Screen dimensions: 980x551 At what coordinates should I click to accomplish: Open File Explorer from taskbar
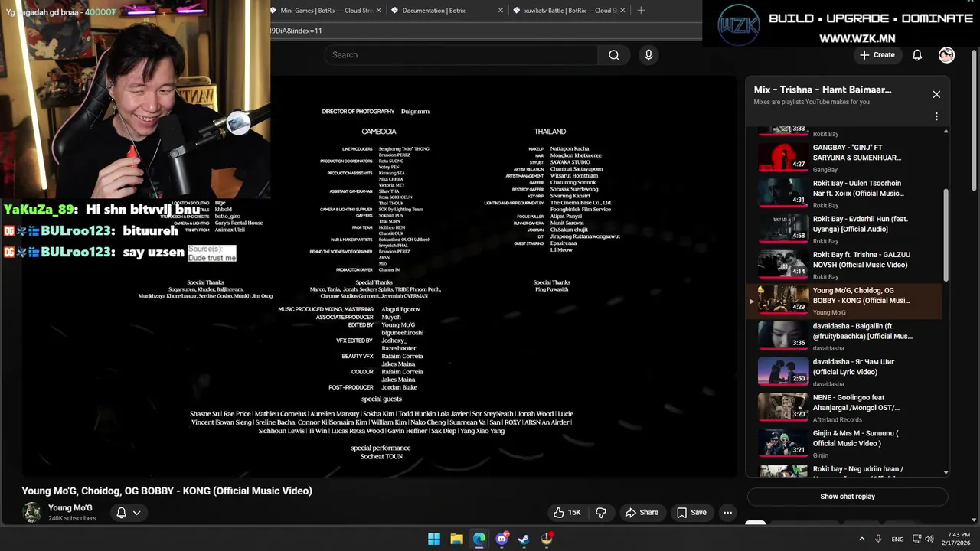coord(456,539)
